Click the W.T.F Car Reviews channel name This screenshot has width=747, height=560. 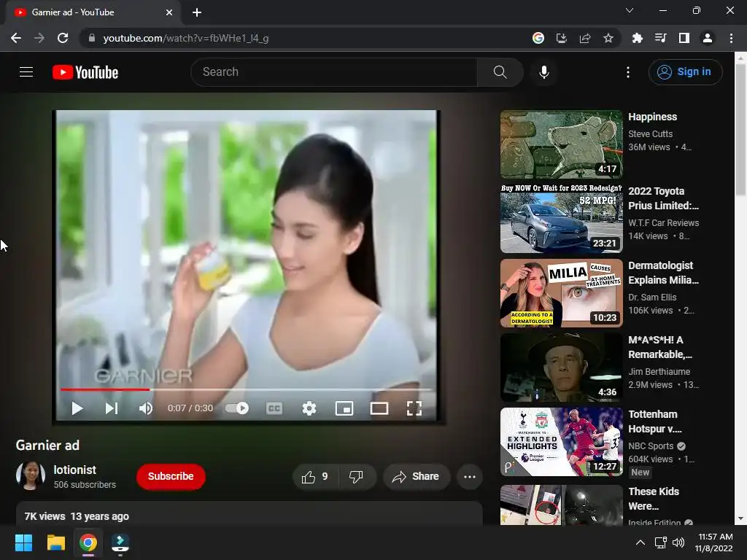click(x=664, y=223)
